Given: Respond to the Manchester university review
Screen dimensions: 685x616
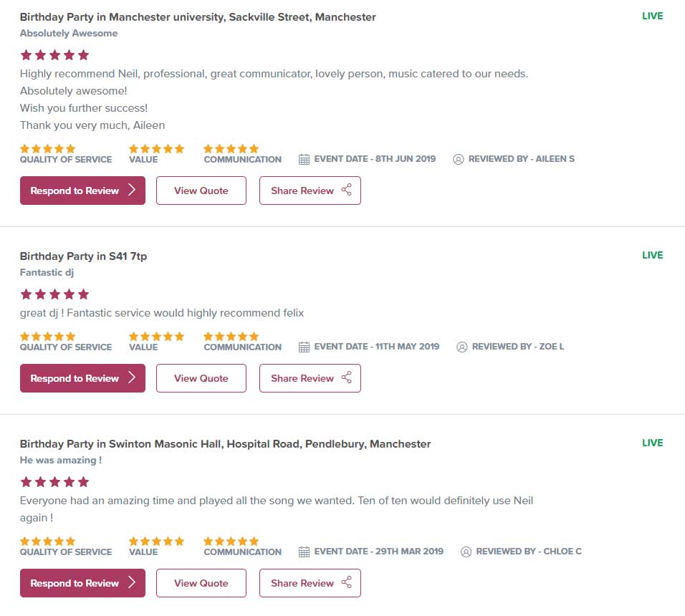Looking at the screenshot, I should pos(82,191).
